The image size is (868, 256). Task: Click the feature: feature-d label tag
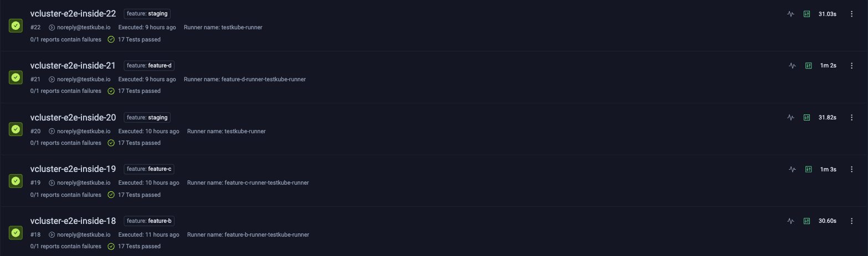click(149, 65)
